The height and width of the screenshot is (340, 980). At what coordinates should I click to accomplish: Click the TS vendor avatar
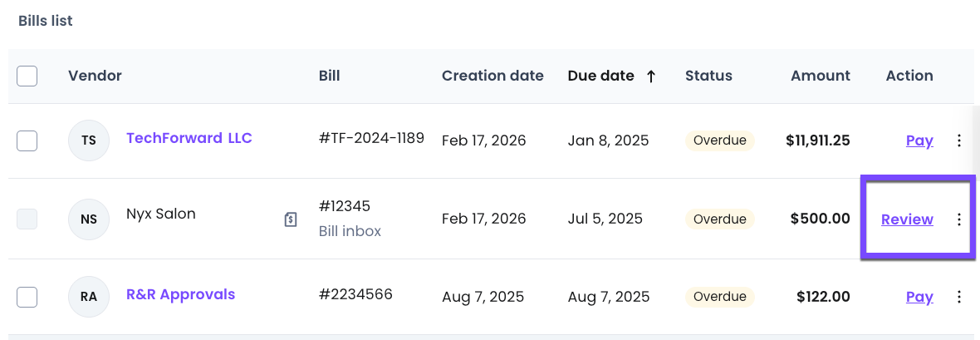(89, 140)
